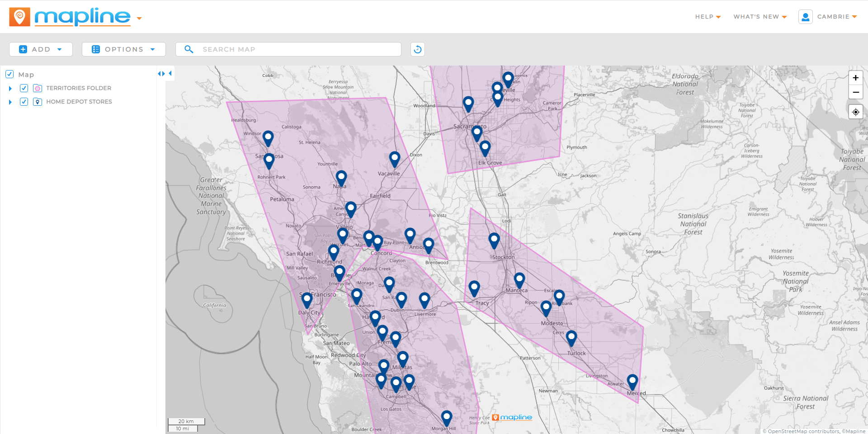Click the store pin at Morgan Hill

447,419
